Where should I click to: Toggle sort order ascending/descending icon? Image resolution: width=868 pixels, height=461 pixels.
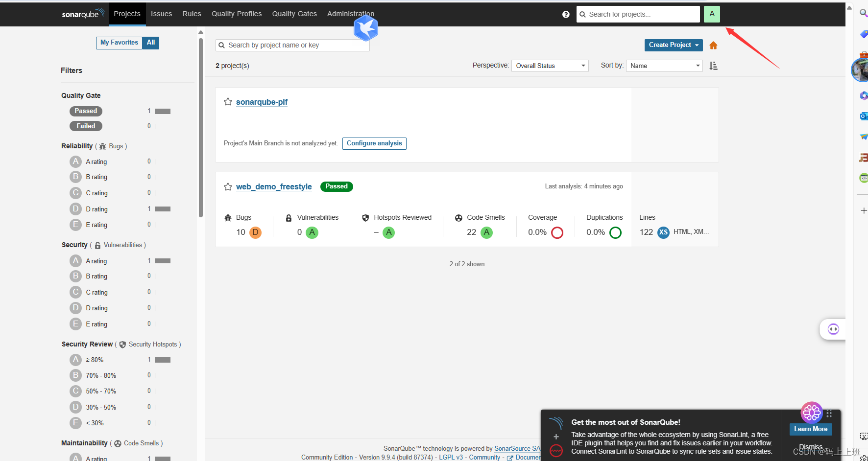pos(713,66)
